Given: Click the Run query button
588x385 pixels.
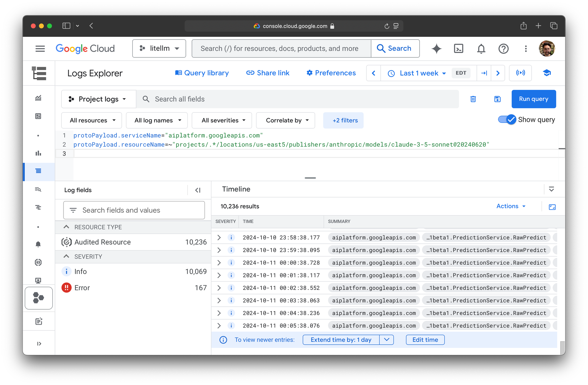Looking at the screenshot, I should [x=533, y=99].
